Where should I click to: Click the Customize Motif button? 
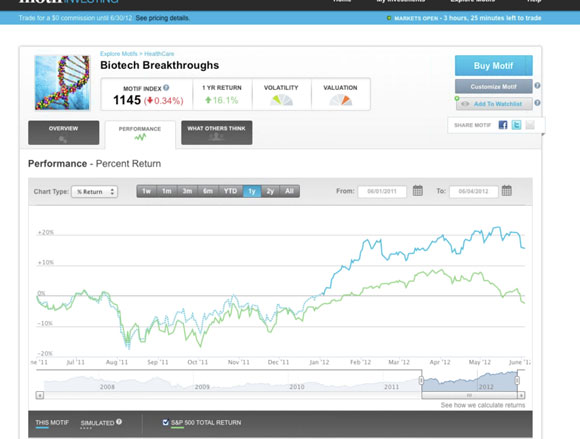(x=493, y=87)
